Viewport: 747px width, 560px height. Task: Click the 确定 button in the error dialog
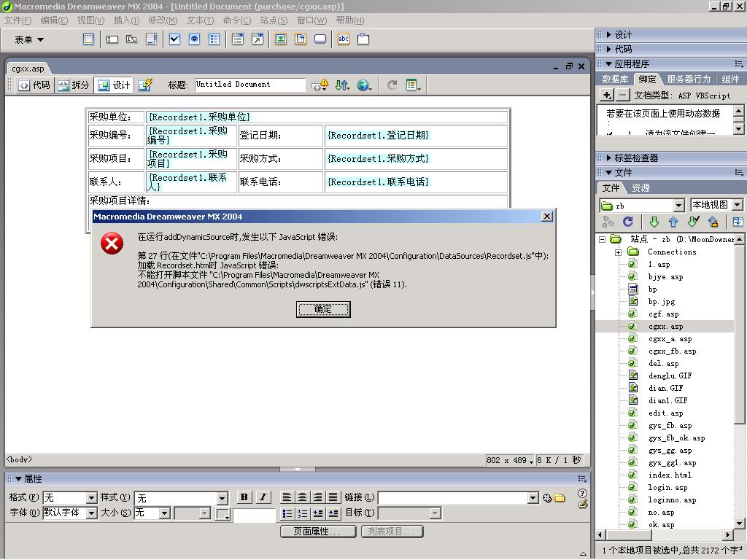tap(323, 310)
